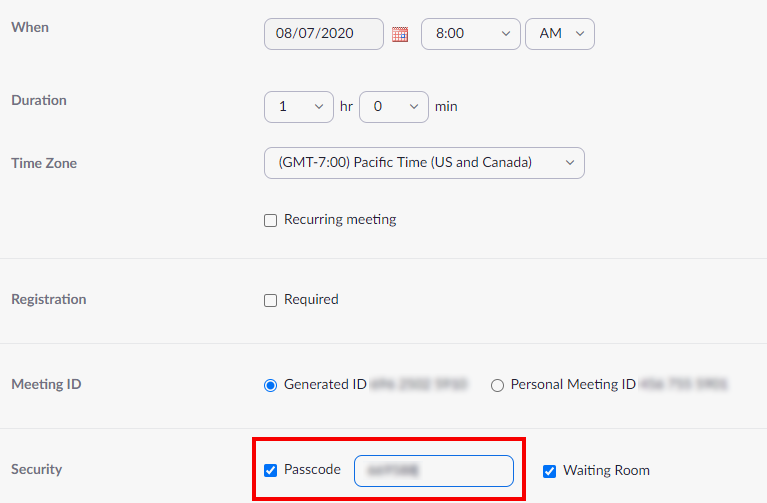The width and height of the screenshot is (767, 503).
Task: Open the AM/PM selector dropdown
Action: coord(559,34)
